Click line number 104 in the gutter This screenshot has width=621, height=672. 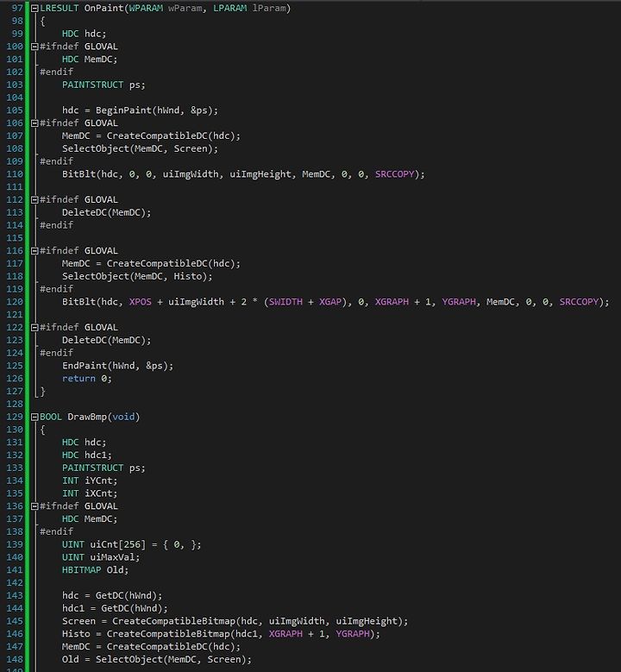click(15, 97)
